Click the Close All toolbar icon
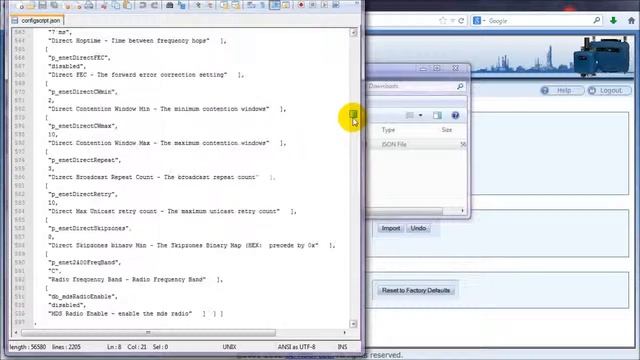Screen dimensions: 640x360 78,5
